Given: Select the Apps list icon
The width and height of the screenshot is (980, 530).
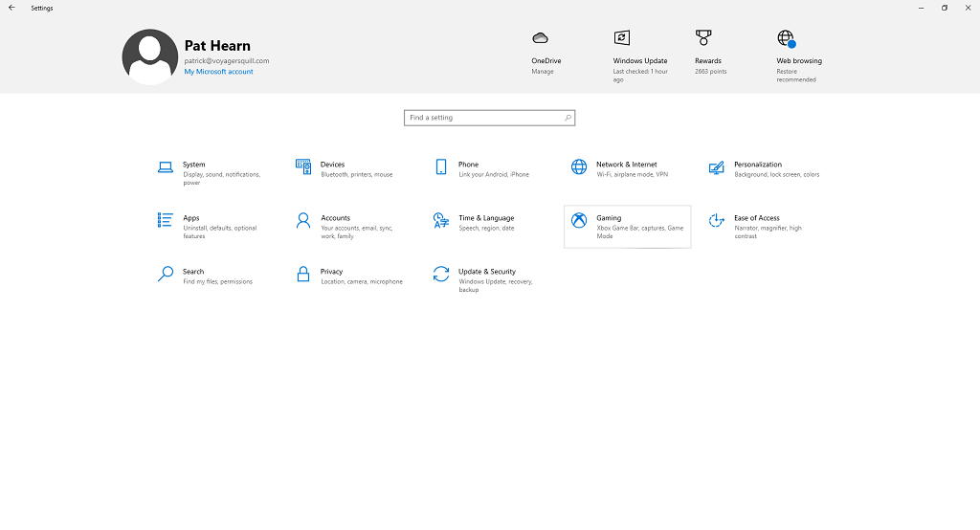Looking at the screenshot, I should coord(166,221).
